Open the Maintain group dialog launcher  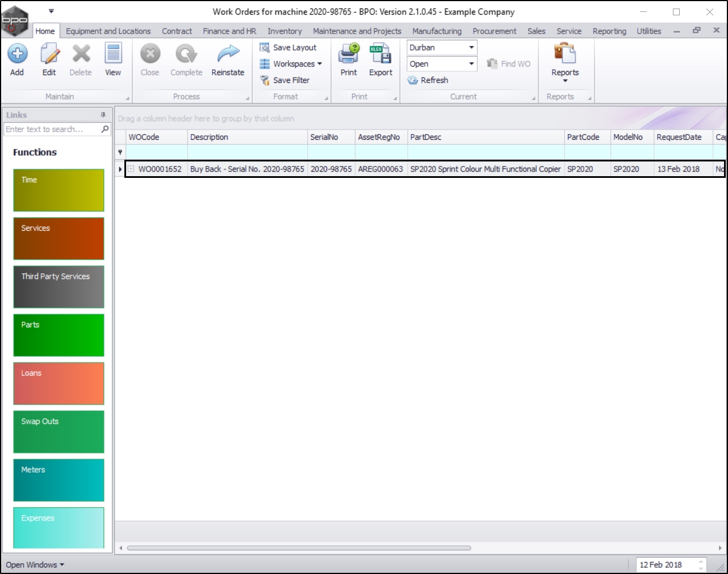pos(127,98)
